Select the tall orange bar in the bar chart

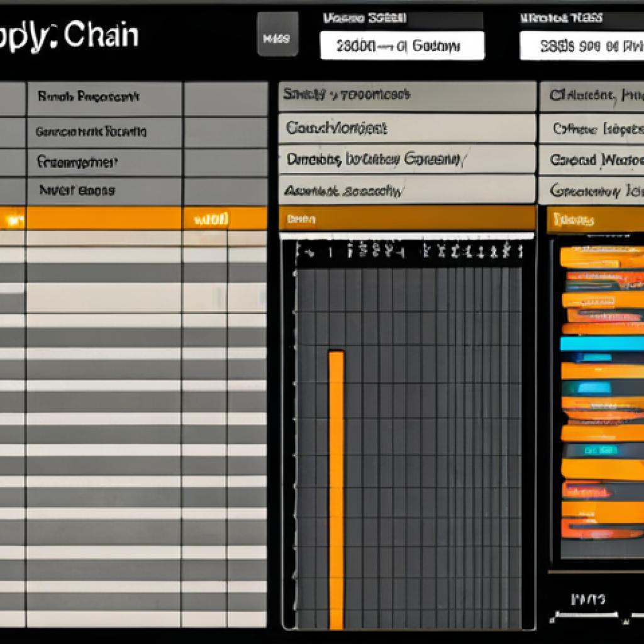336,489
